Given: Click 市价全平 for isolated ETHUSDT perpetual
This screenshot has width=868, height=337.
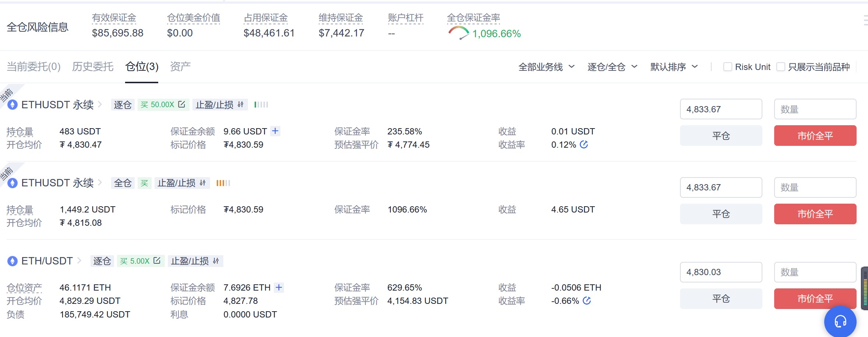Looking at the screenshot, I should [x=815, y=136].
